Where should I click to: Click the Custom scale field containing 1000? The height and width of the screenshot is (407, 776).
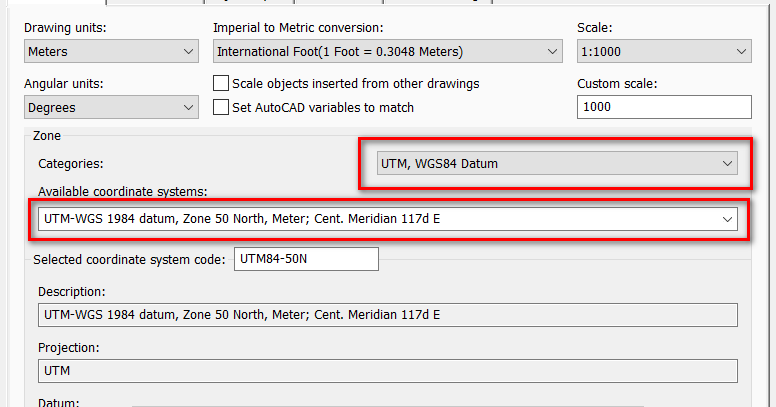[x=664, y=107]
